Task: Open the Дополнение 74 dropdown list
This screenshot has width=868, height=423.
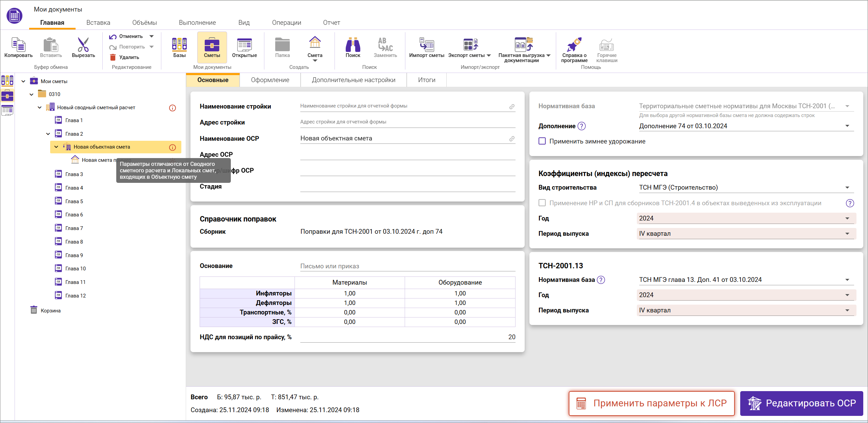Action: point(847,126)
